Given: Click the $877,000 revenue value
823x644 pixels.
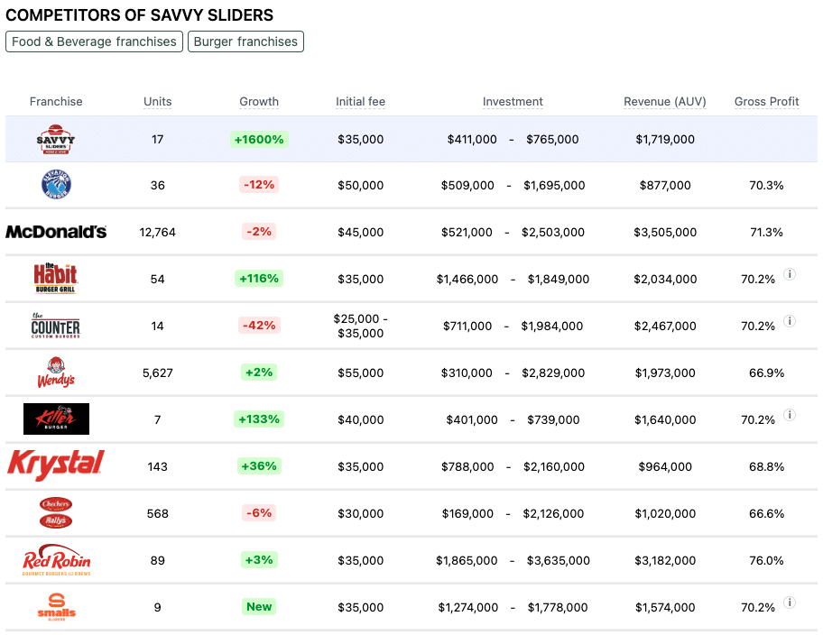Looking at the screenshot, I should click(665, 185).
